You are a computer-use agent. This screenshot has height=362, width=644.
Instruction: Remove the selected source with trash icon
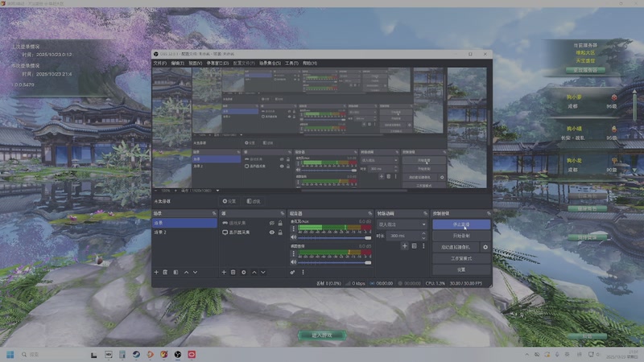[x=233, y=272]
